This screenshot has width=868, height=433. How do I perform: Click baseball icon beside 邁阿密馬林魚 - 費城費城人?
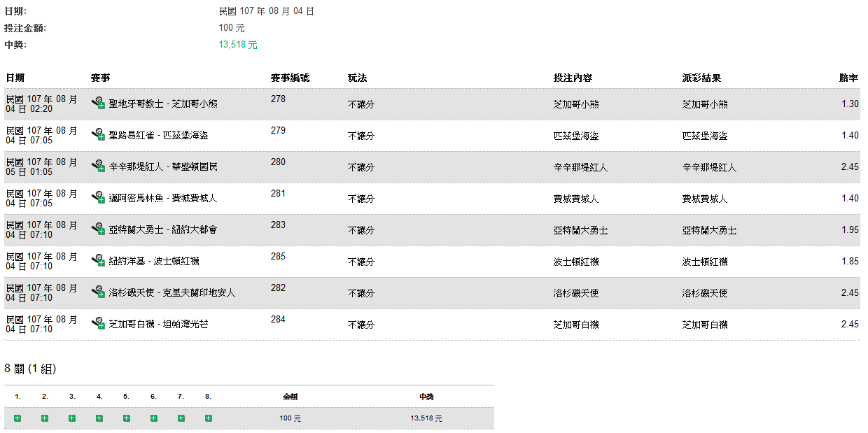tap(98, 197)
